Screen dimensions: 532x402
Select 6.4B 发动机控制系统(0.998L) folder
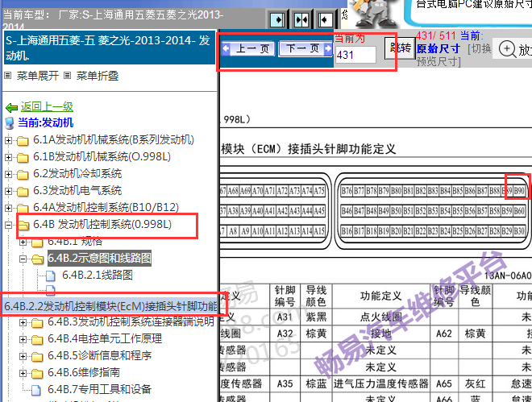coord(102,224)
